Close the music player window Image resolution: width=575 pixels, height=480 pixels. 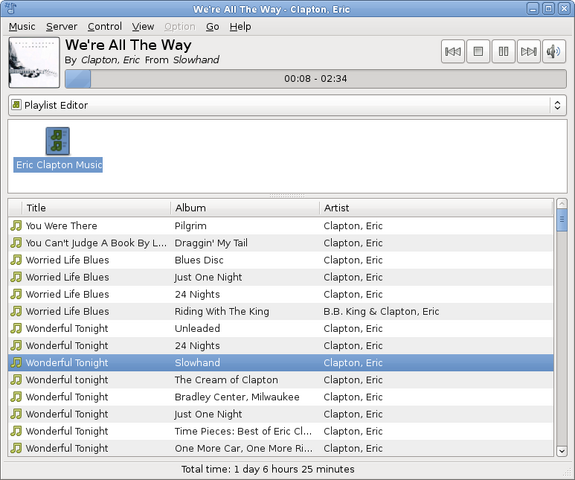pos(564,8)
